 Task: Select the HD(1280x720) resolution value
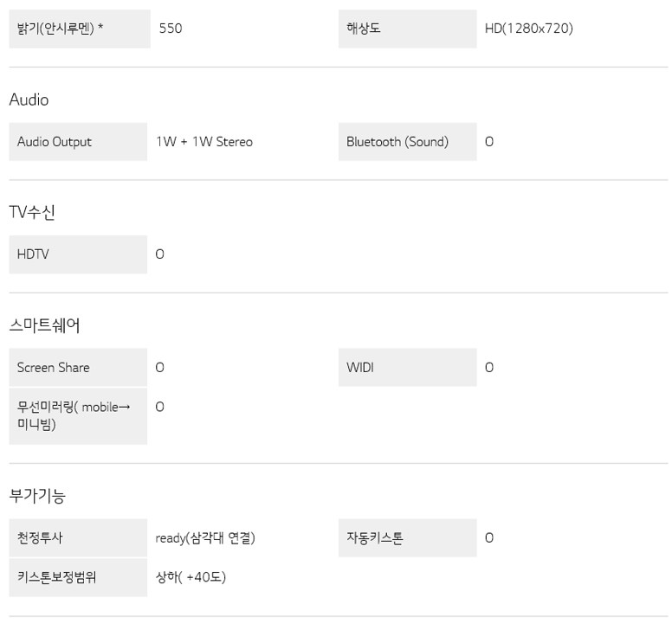pyautogui.click(x=529, y=29)
